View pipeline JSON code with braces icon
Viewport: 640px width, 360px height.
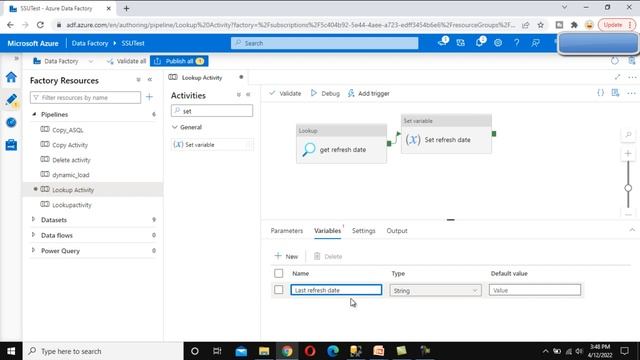point(600,93)
